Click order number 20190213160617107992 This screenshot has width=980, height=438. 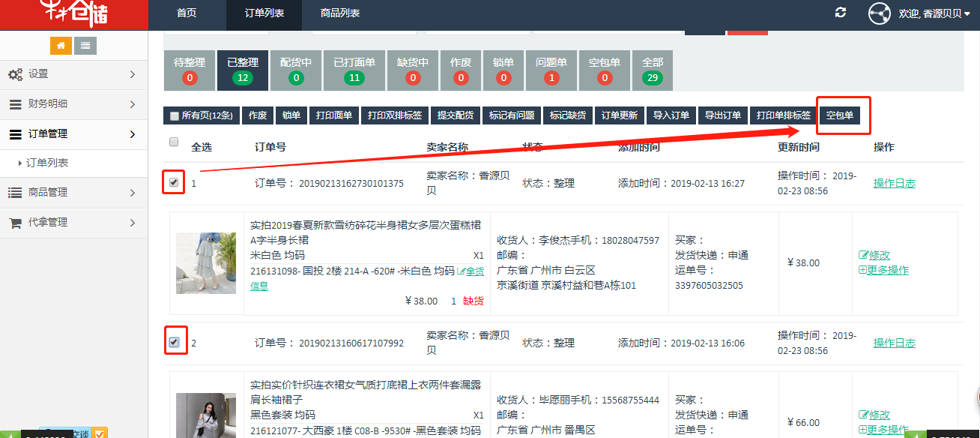[351, 343]
